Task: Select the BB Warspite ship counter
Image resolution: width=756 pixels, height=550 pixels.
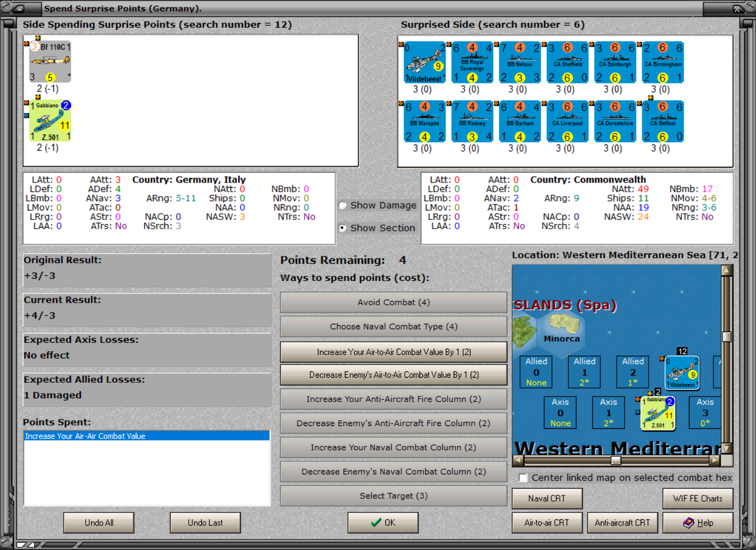Action: tap(425, 121)
